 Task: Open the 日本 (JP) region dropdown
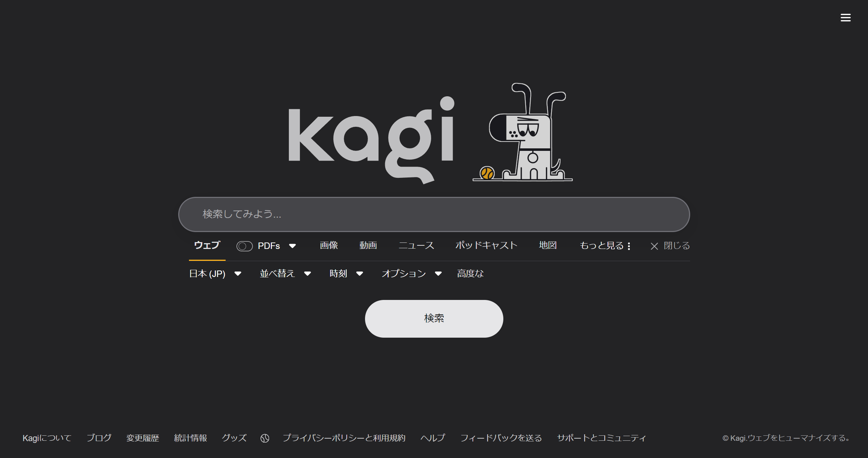pyautogui.click(x=215, y=274)
